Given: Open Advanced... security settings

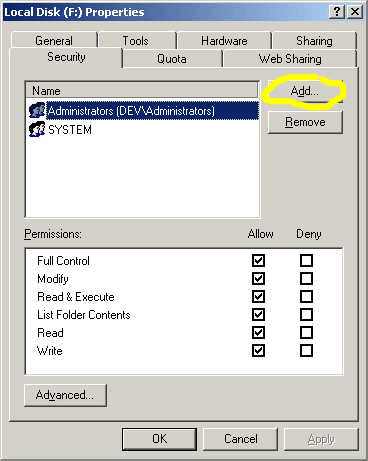Looking at the screenshot, I should pos(65,395).
